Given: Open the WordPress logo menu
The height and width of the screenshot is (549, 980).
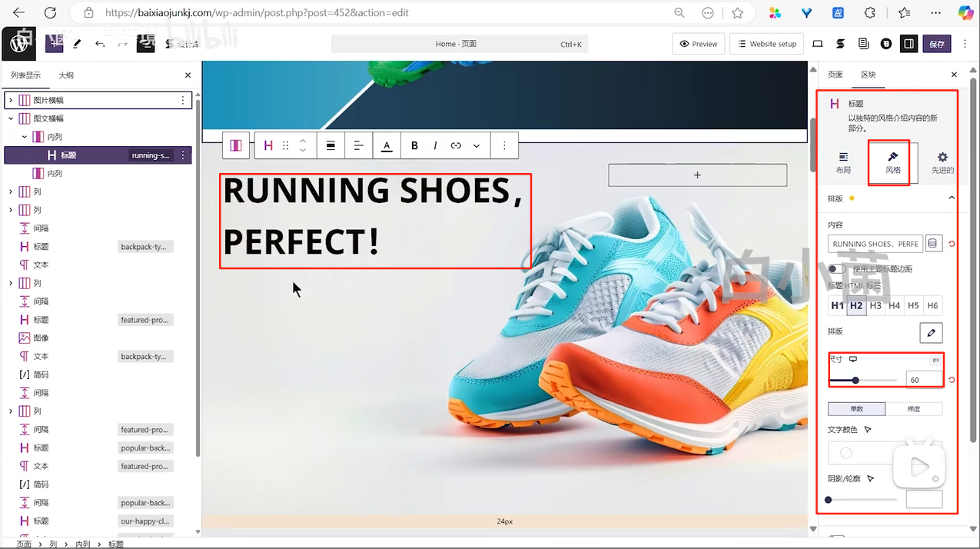Looking at the screenshot, I should 18,44.
